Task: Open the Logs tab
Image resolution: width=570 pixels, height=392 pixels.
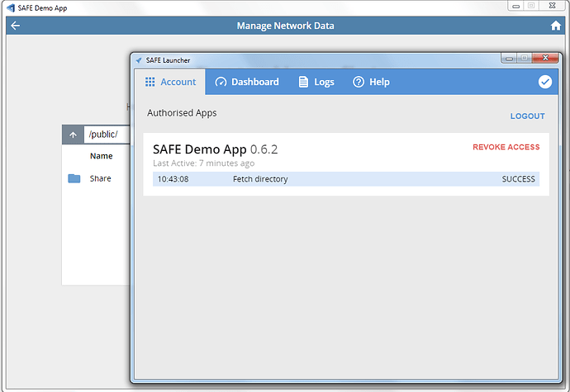Action: [316, 82]
